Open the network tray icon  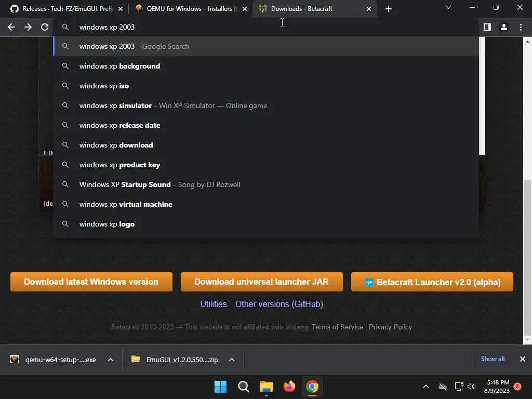(x=459, y=387)
